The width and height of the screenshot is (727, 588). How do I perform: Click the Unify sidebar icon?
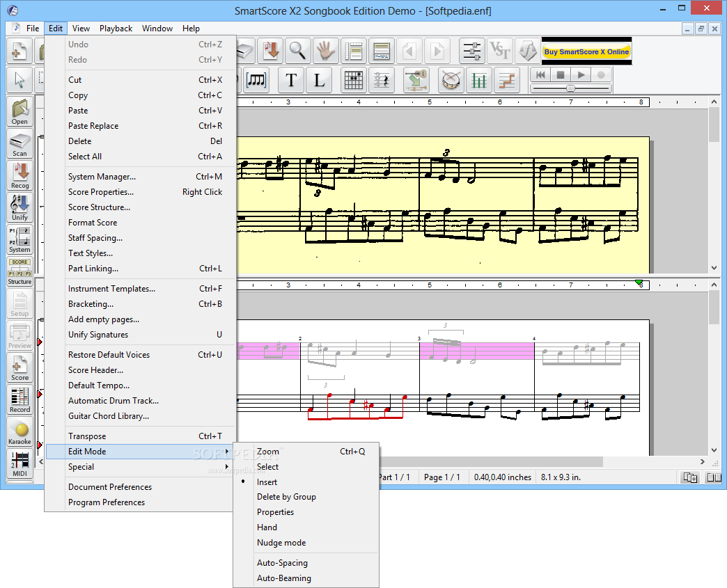point(20,207)
